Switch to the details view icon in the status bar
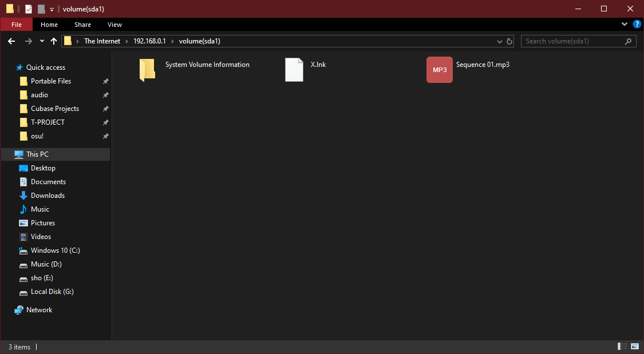Image resolution: width=644 pixels, height=354 pixels. coord(622,347)
